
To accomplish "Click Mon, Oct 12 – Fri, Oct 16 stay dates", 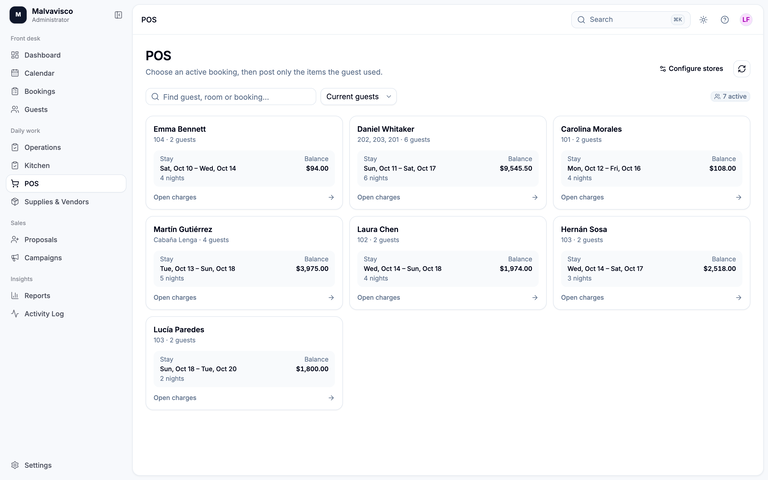I will [x=604, y=168].
